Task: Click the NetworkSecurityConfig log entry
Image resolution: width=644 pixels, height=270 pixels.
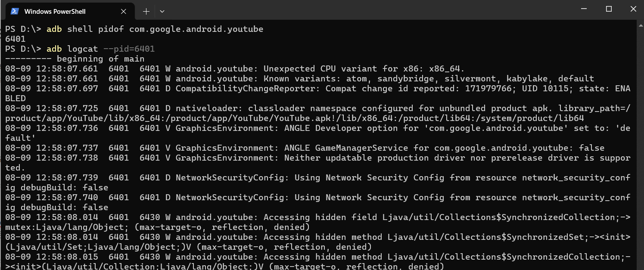Action: pos(302,177)
